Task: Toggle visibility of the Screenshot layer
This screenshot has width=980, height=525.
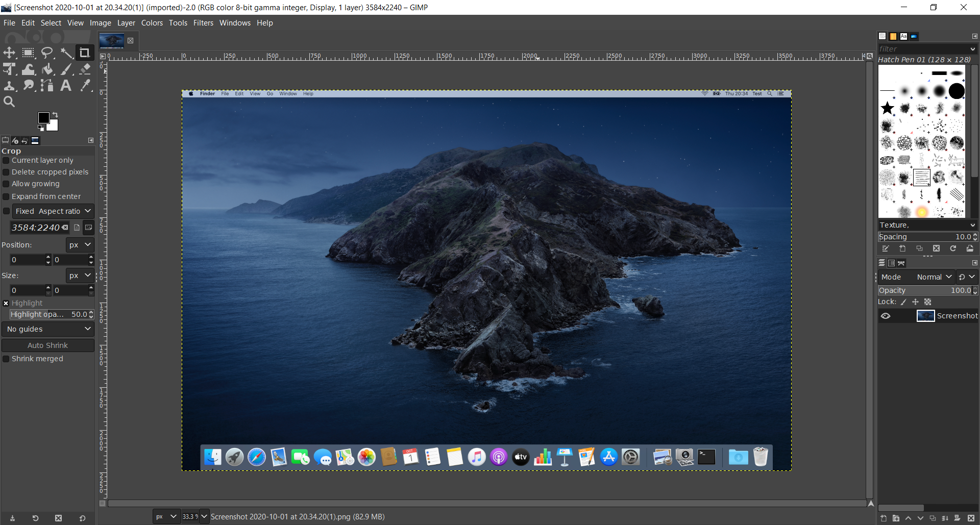Action: [x=886, y=316]
